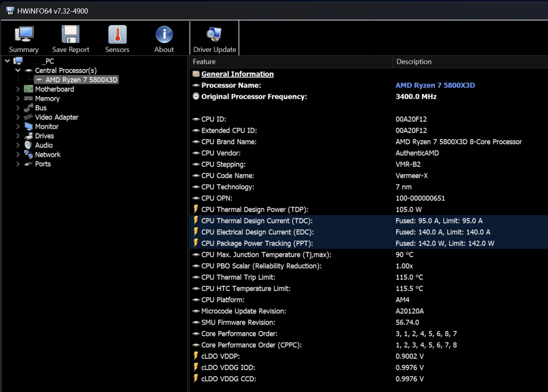Click the AuthenticAMD vendor value
Image resolution: width=548 pixels, height=392 pixels.
click(417, 153)
